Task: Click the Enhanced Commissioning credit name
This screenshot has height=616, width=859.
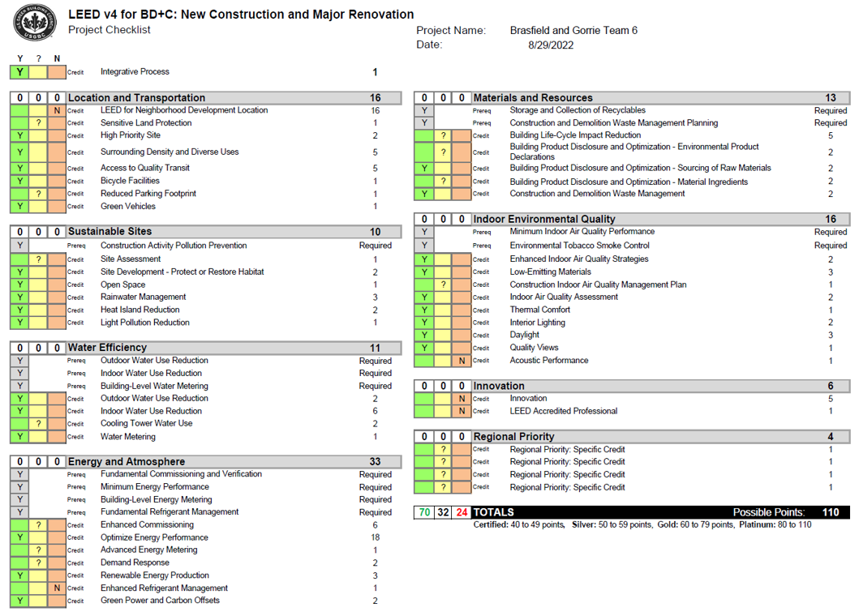Action: 147,524
